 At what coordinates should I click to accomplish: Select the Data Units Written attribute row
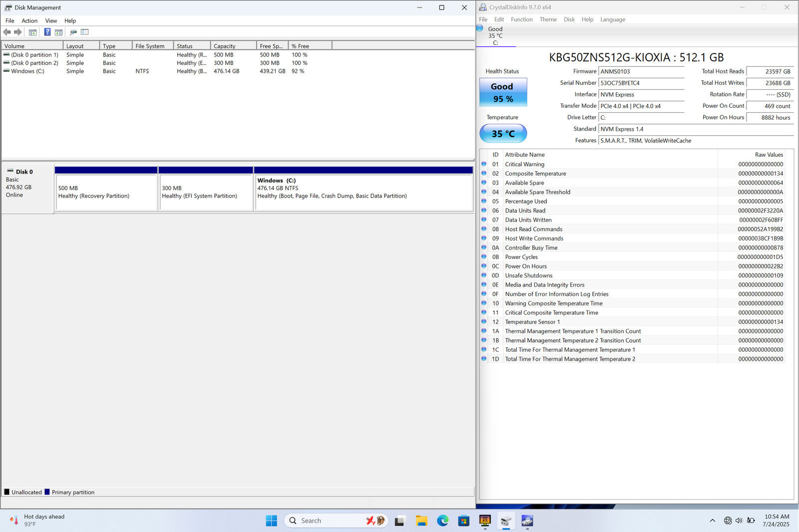click(632, 220)
